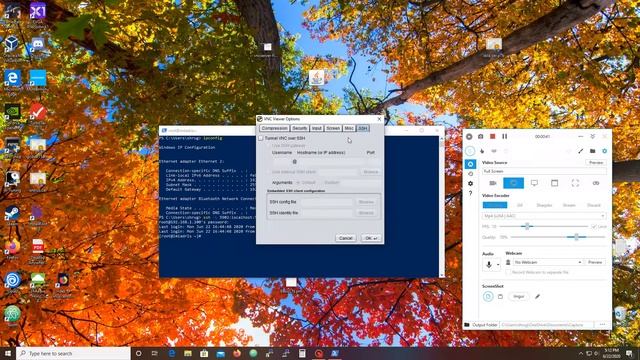Viewport: 640px width, 360px height.
Task: Click Preview next to Video Source
Action: [x=596, y=162]
